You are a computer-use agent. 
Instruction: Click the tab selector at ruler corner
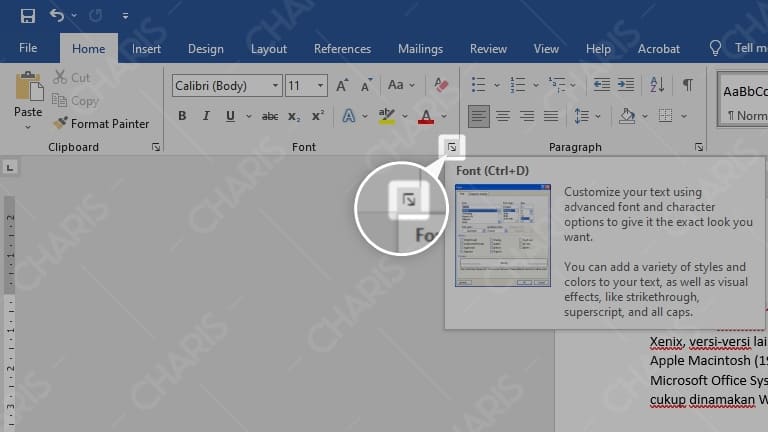(10, 168)
